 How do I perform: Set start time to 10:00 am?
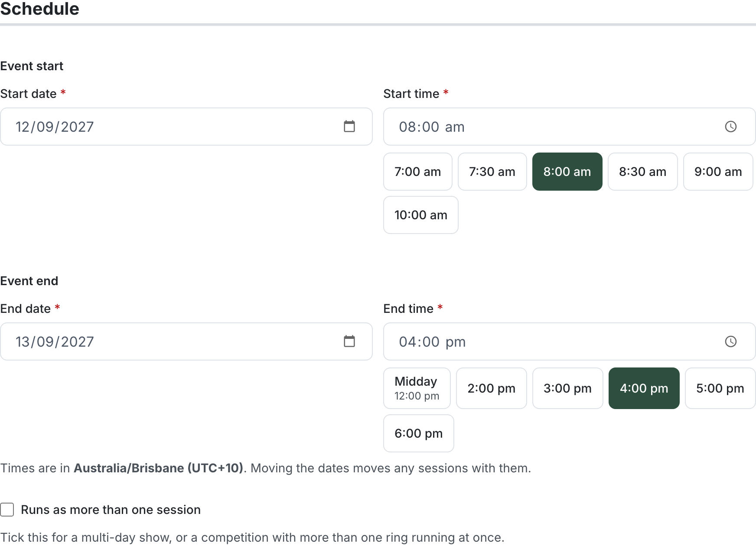tap(421, 215)
